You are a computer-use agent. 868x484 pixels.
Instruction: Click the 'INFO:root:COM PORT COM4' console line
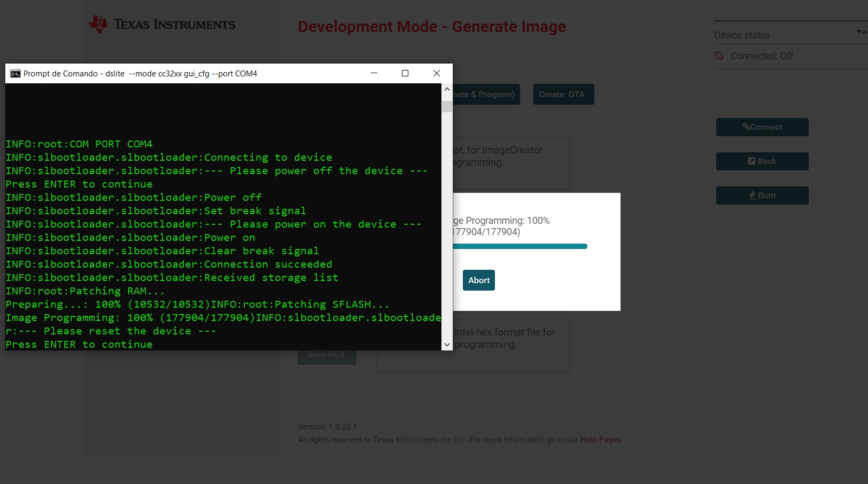[79, 144]
